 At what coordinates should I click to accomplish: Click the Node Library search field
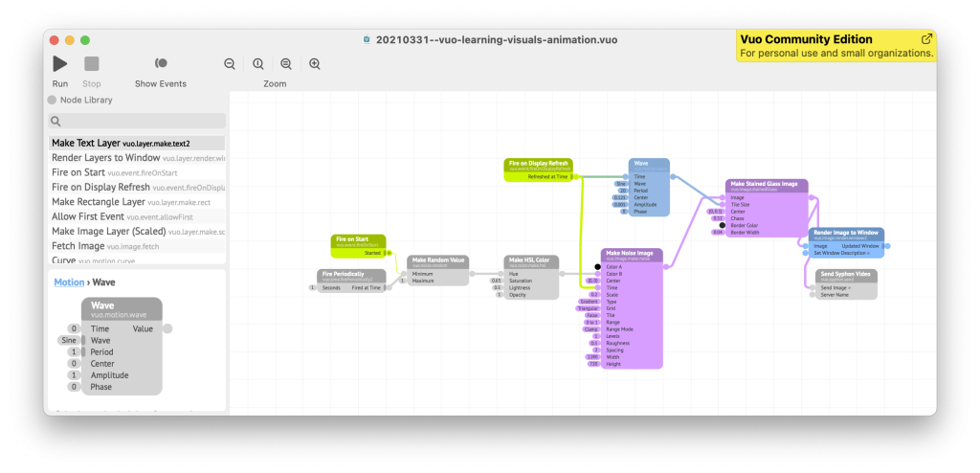click(138, 122)
